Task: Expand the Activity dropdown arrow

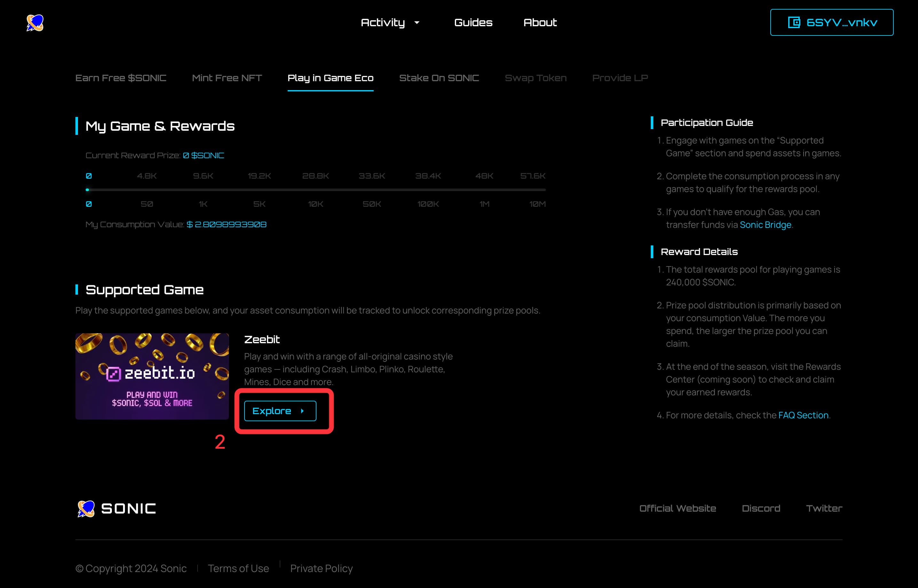Action: (417, 22)
